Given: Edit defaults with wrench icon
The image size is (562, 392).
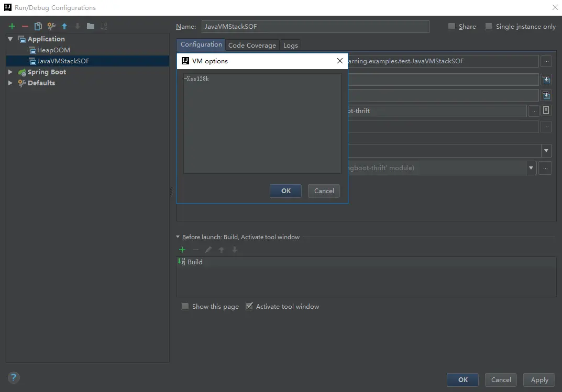Looking at the screenshot, I should click(51, 26).
